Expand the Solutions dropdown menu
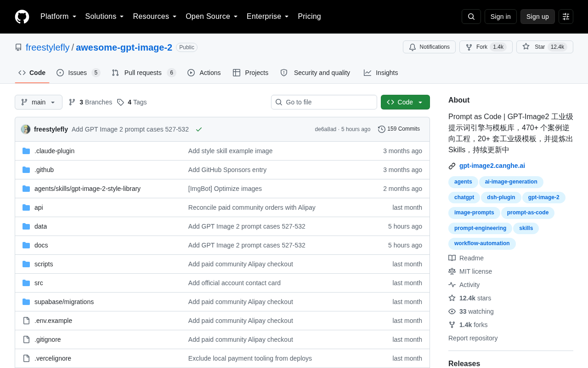 (105, 17)
